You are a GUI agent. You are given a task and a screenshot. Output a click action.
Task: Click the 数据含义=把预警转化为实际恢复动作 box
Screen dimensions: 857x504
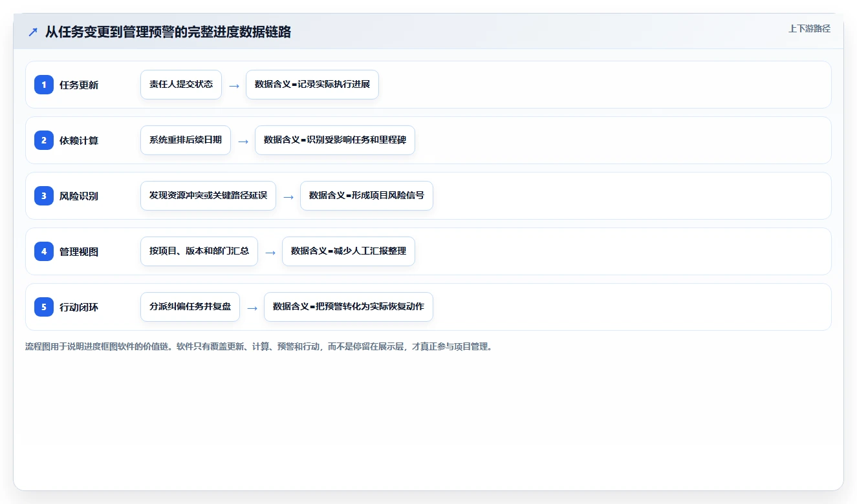[349, 307]
